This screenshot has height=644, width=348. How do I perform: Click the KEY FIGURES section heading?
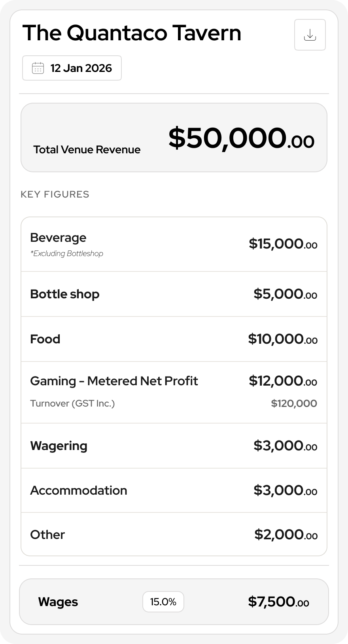click(x=55, y=194)
